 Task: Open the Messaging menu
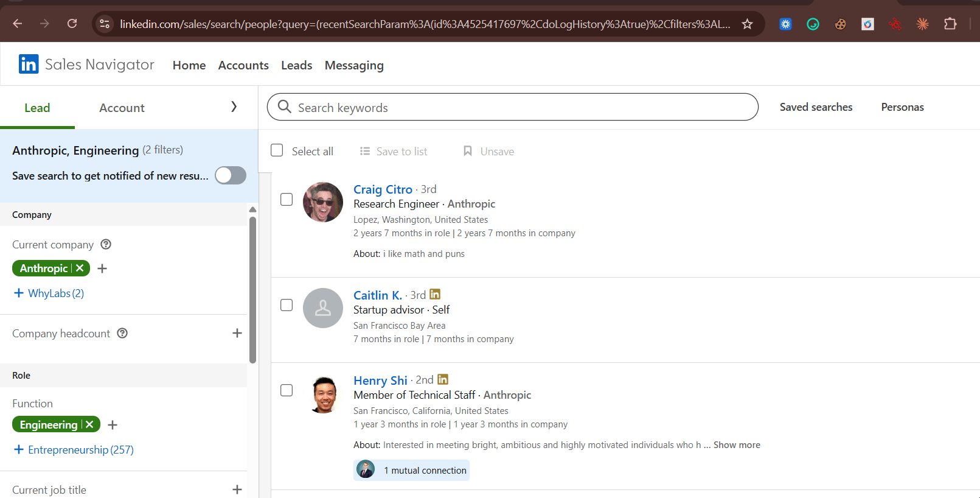tap(354, 65)
